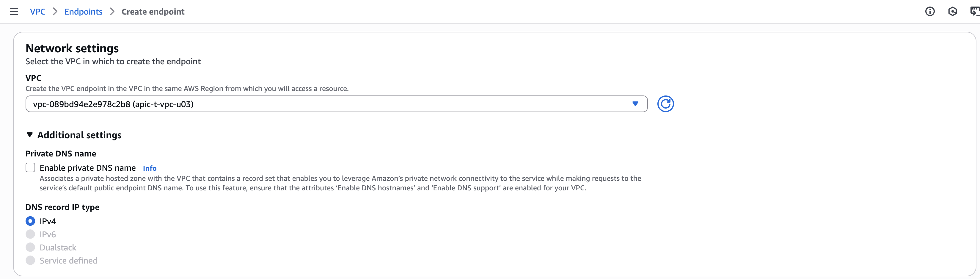Launch CloudShell from the top bar
The width and height of the screenshot is (980, 279).
point(974,11)
